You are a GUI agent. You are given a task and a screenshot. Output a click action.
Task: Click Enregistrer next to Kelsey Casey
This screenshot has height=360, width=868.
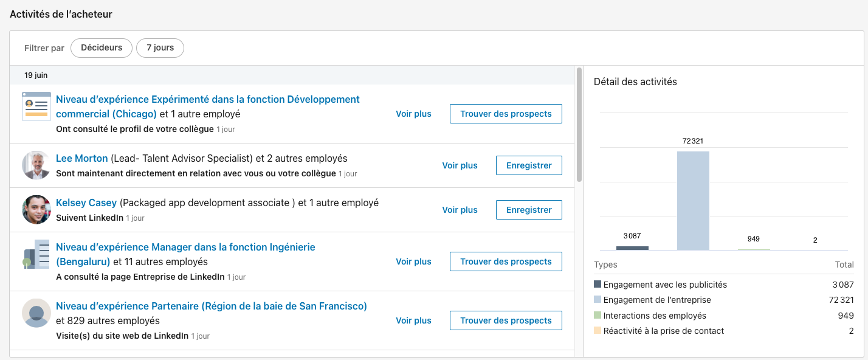[x=529, y=210]
